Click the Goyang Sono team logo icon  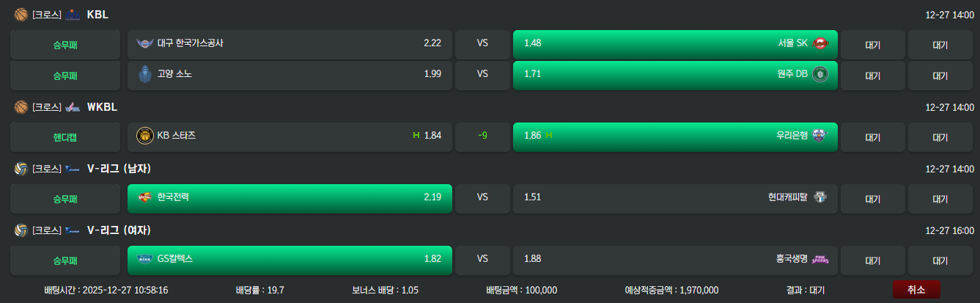pos(144,74)
